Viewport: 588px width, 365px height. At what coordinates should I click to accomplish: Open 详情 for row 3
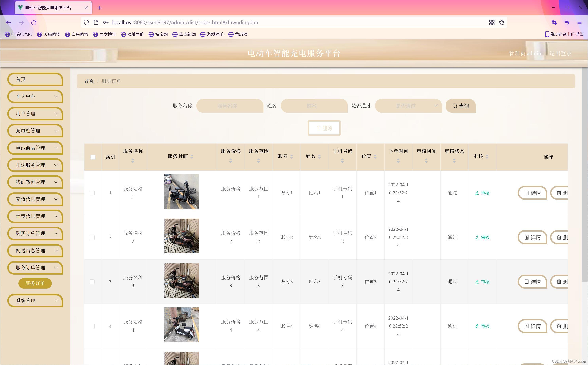tap(532, 282)
